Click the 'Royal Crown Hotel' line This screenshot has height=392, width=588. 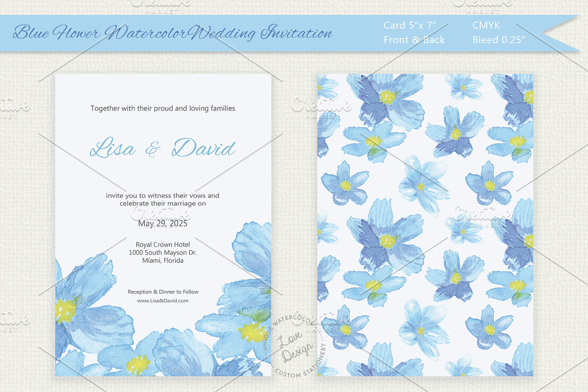[163, 245]
